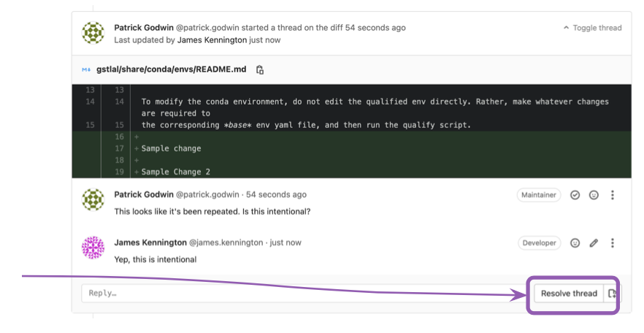Image resolution: width=644 pixels, height=333 pixels.
Task: Click the markdown file type icon
Action: coord(86,70)
